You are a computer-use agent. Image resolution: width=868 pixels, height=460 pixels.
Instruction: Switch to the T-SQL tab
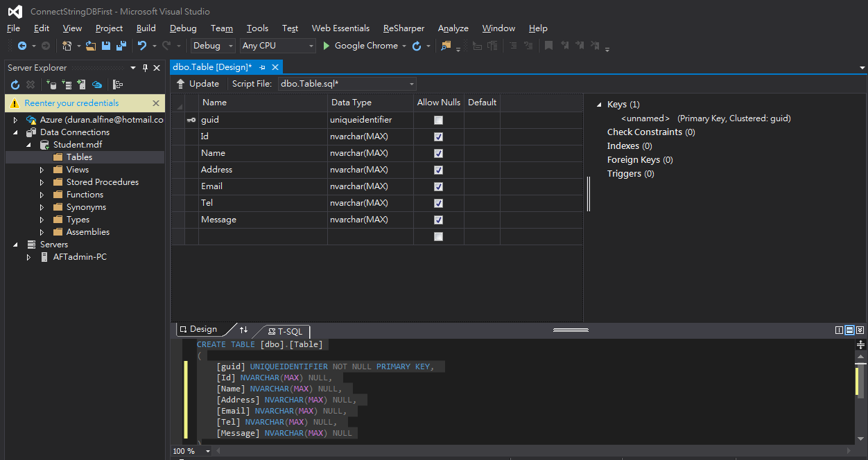tap(285, 332)
